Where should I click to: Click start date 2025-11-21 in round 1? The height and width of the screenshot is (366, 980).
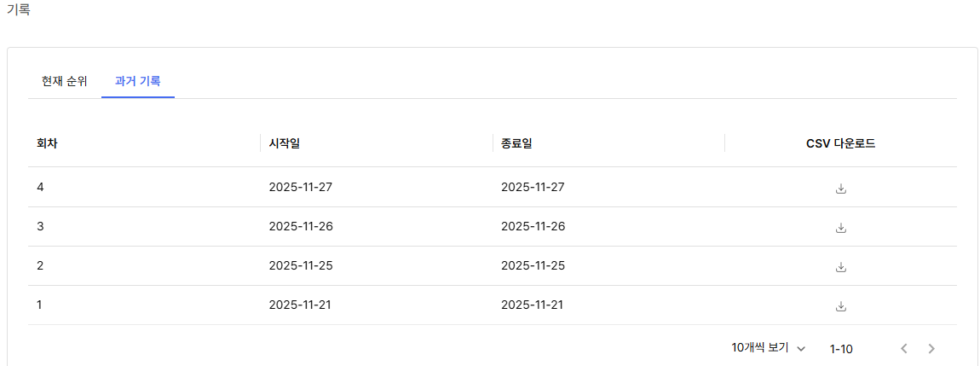point(300,305)
